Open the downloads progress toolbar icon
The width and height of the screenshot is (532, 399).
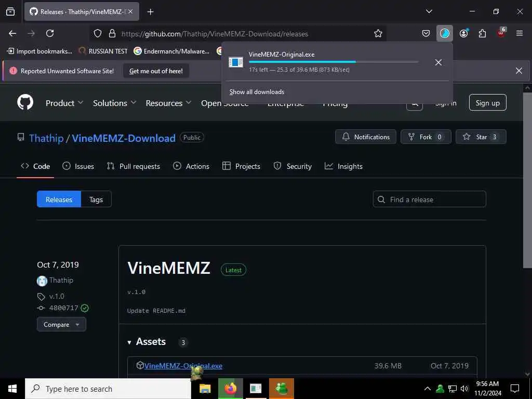click(x=445, y=33)
